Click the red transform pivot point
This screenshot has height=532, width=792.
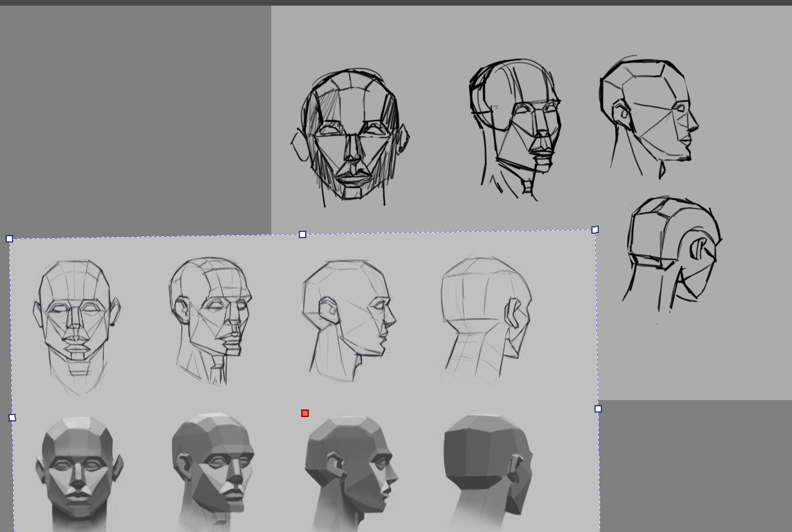[305, 413]
